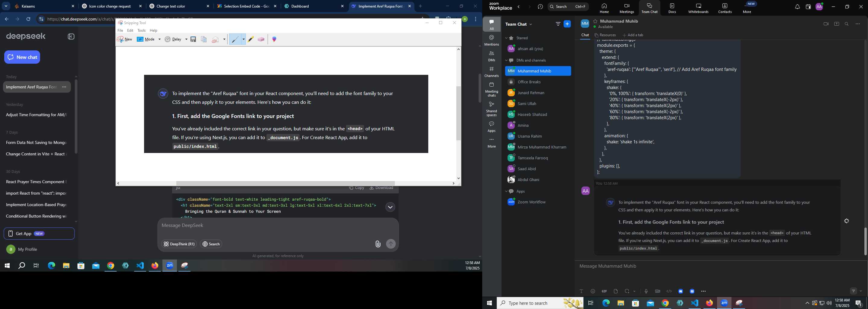Collapse the Starred section

tap(506, 38)
